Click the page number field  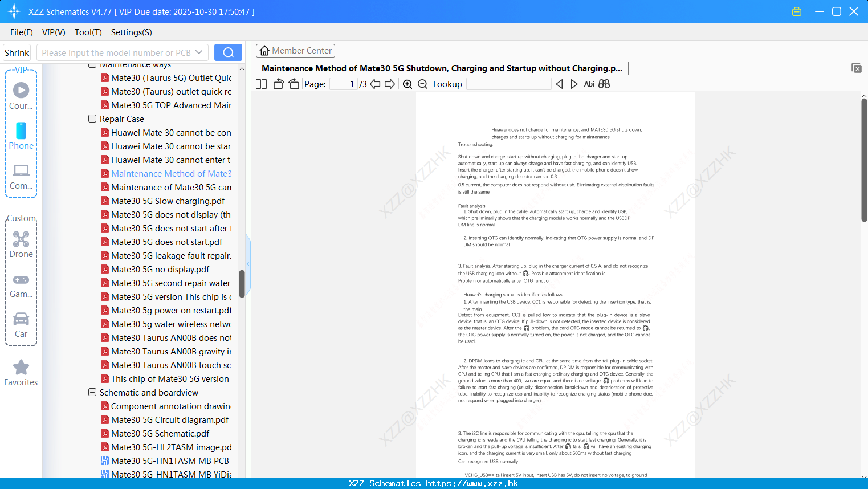(344, 84)
